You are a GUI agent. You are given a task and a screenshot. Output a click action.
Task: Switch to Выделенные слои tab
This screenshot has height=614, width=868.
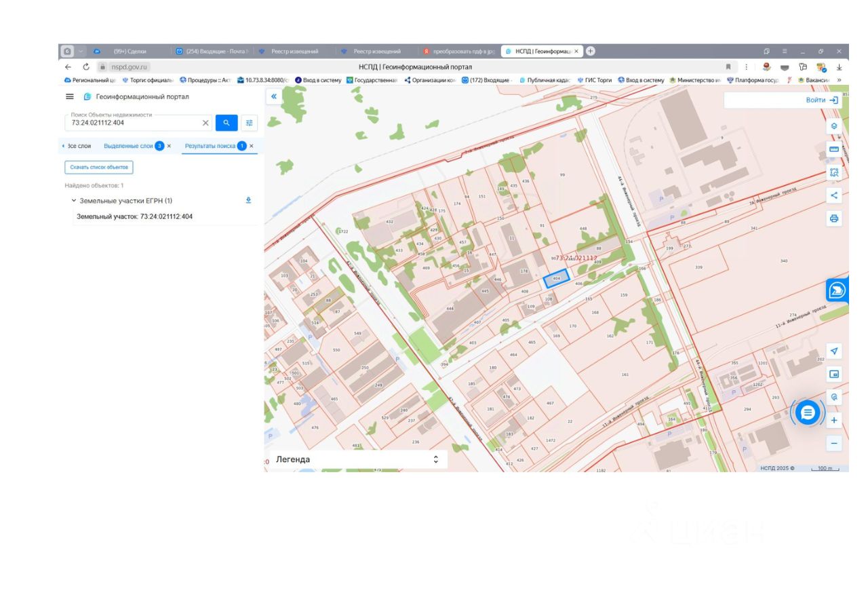pyautogui.click(x=128, y=146)
